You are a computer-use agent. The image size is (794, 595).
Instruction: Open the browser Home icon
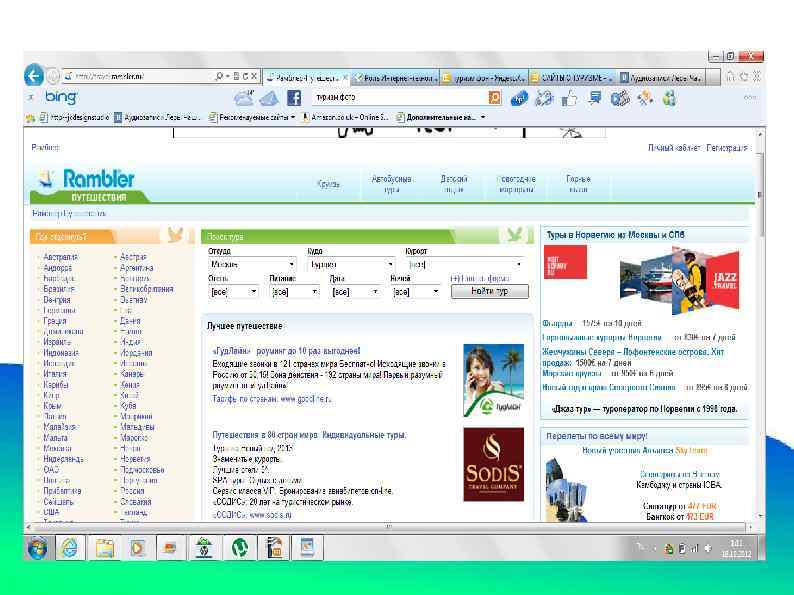click(731, 76)
